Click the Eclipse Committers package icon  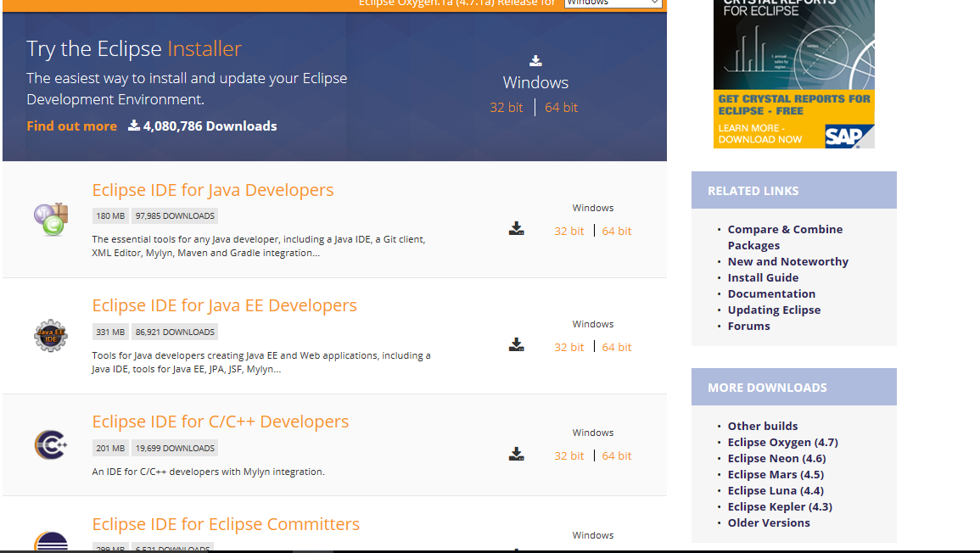click(51, 540)
